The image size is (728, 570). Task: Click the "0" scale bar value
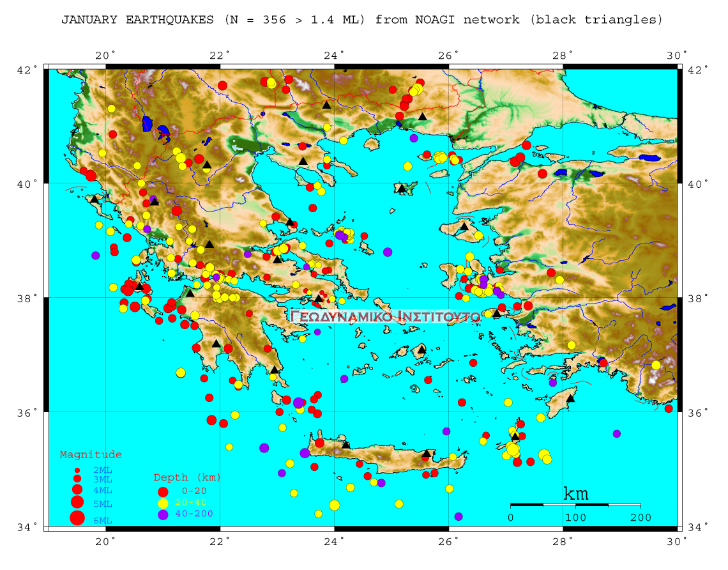point(511,518)
